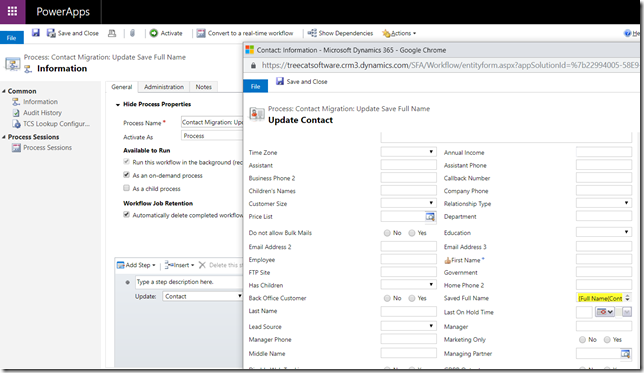Click Save and Close in Update Contact window

(302, 81)
